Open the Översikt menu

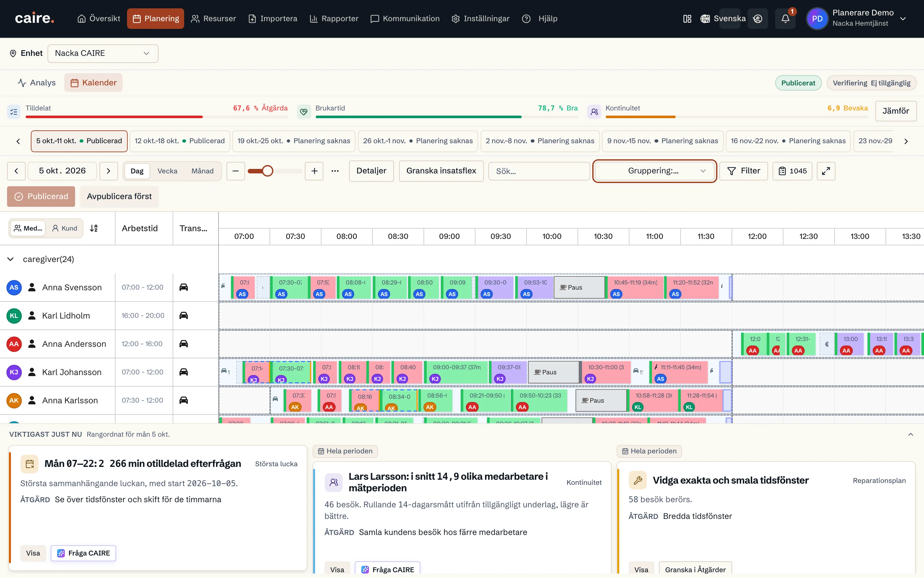coord(98,19)
